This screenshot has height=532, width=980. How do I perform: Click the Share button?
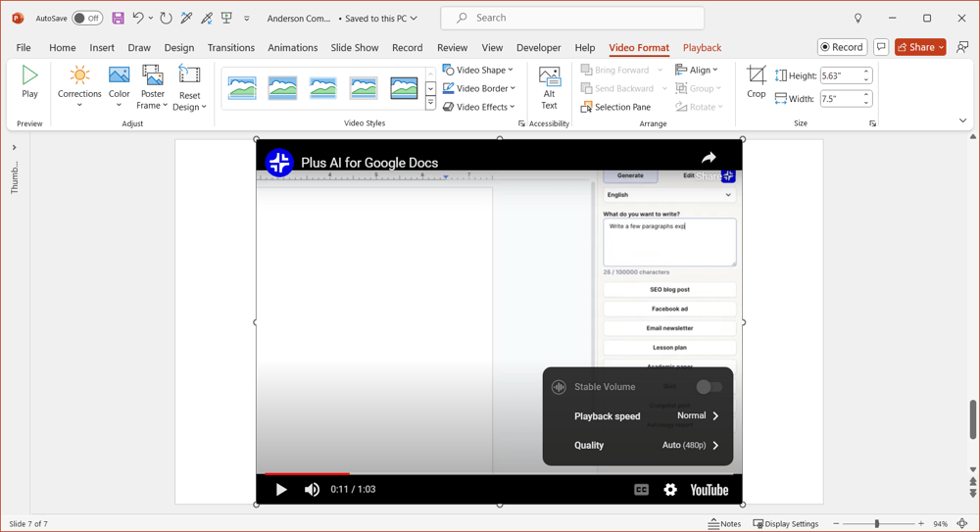920,47
